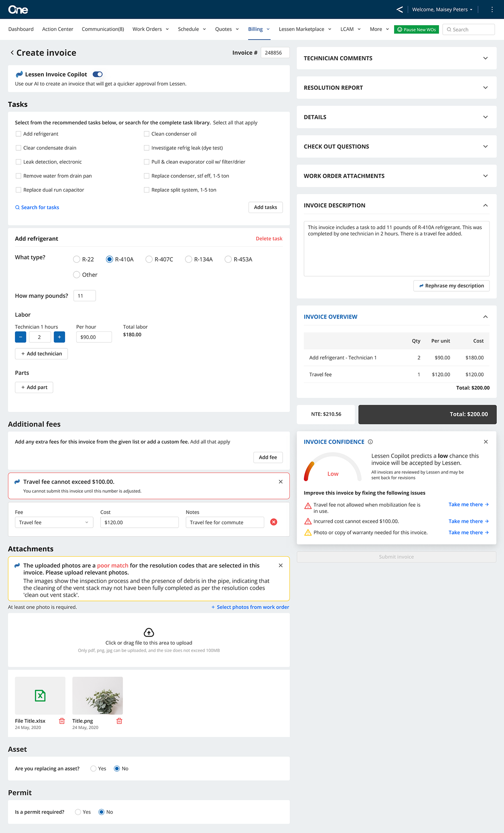Click Delete task link

[x=269, y=238]
